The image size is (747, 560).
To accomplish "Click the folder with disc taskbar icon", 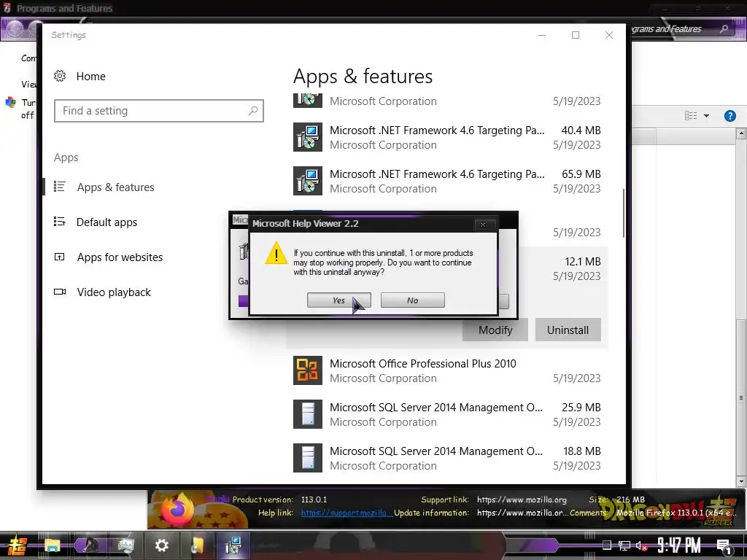I will [197, 545].
